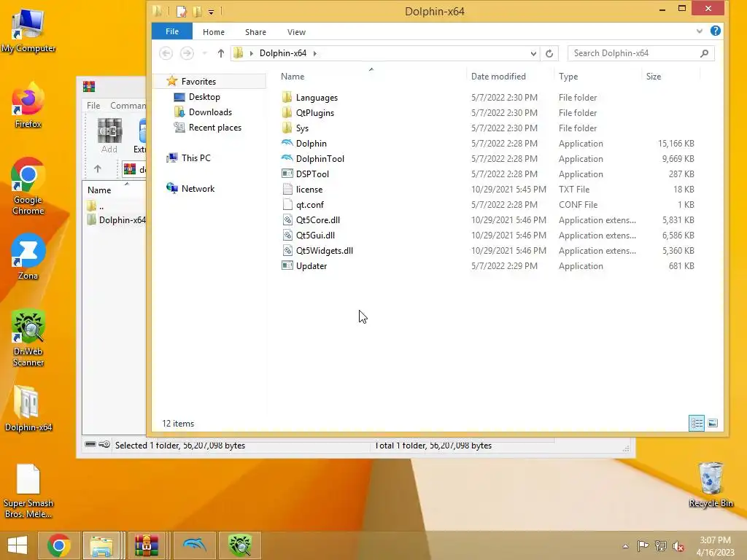Viewport: 747px width, 560px height.
Task: Select the Updater application
Action: tap(311, 265)
